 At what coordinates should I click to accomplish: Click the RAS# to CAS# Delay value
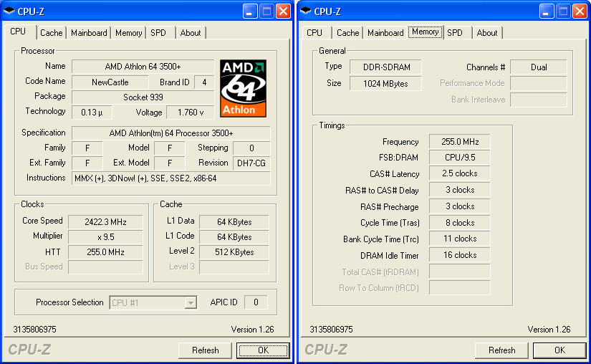(x=460, y=190)
